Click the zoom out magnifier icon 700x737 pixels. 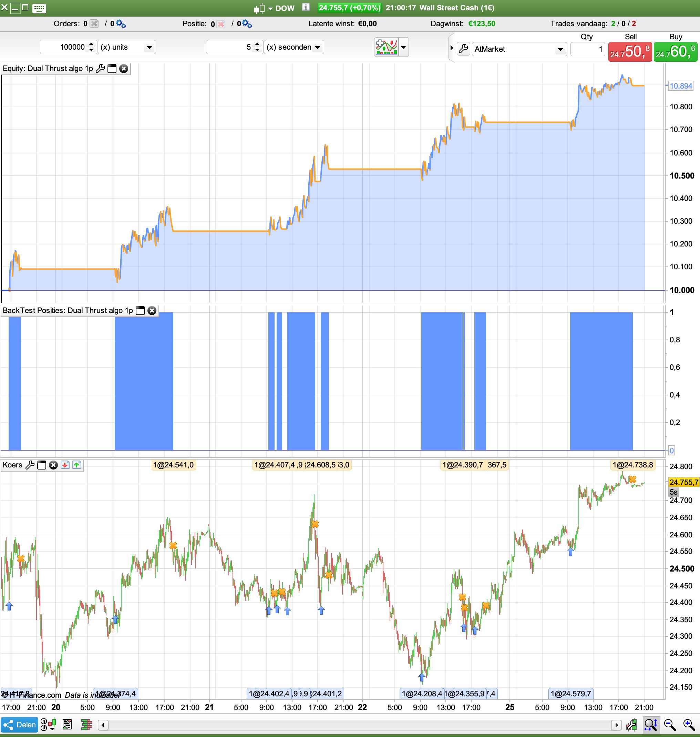(x=670, y=725)
